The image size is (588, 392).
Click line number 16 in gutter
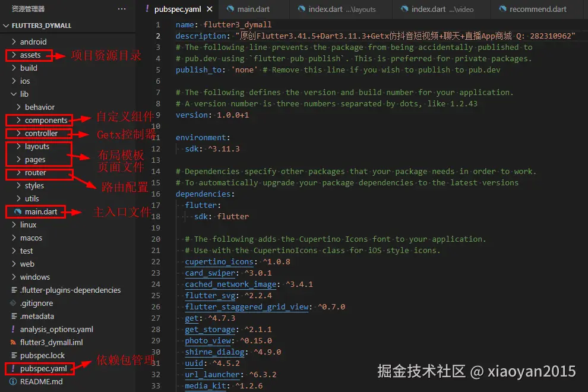156,194
